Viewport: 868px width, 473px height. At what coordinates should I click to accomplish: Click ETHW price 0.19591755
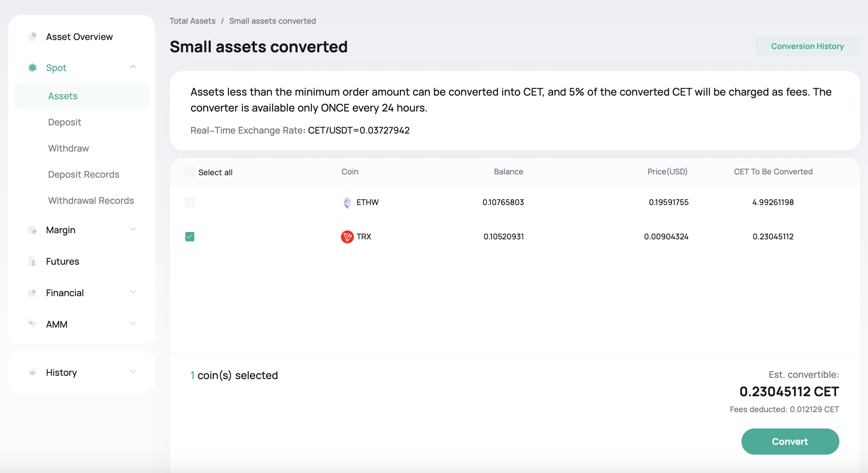669,202
